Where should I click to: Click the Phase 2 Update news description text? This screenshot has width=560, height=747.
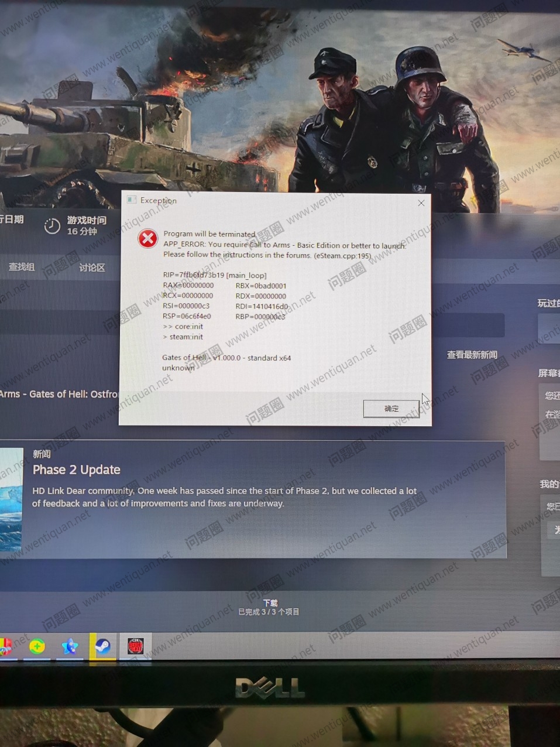(x=224, y=497)
